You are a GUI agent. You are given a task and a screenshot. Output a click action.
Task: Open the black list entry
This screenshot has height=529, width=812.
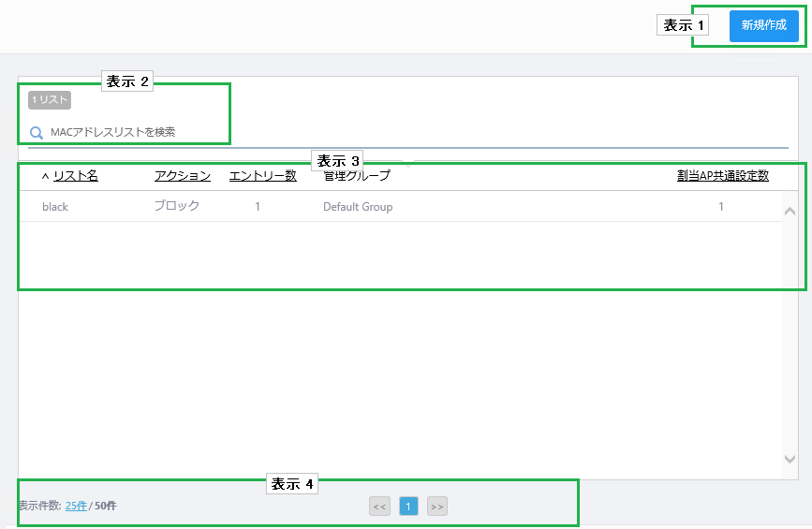coord(55,207)
